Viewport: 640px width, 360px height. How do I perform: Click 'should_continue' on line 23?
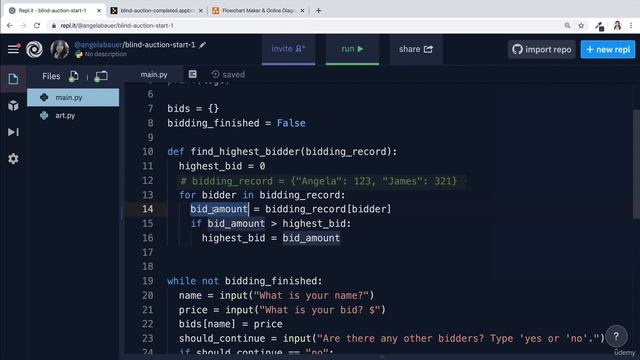pyautogui.click(x=222, y=339)
